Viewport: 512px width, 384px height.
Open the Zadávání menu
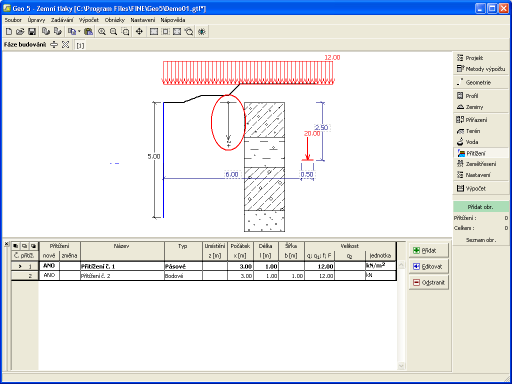coord(62,20)
